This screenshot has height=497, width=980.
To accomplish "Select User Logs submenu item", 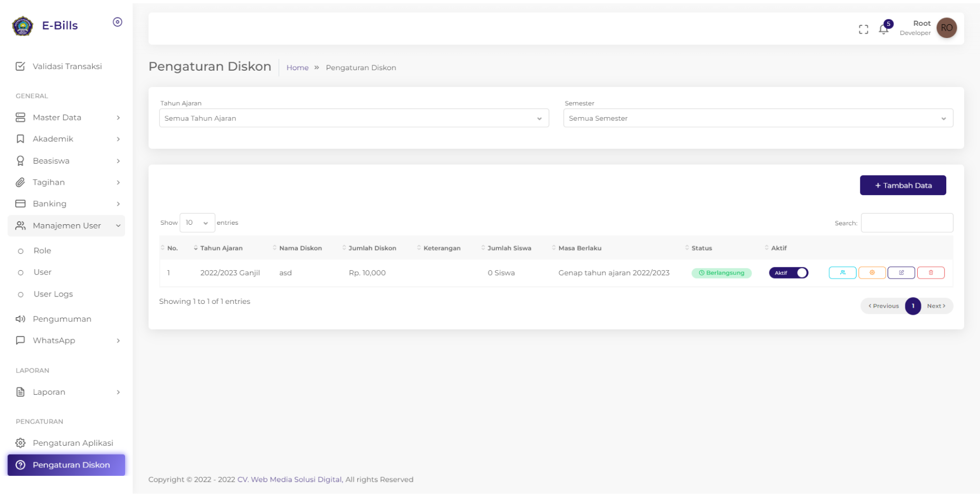I will coord(53,294).
